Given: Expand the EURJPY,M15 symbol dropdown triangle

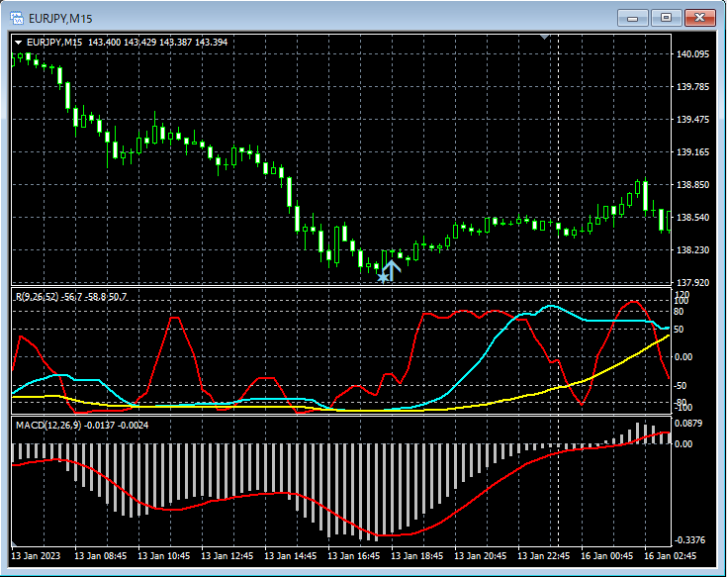Looking at the screenshot, I should (x=18, y=43).
